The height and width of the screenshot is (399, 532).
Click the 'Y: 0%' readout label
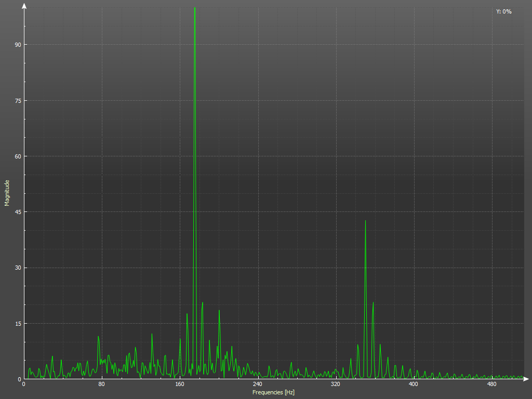tap(503, 11)
